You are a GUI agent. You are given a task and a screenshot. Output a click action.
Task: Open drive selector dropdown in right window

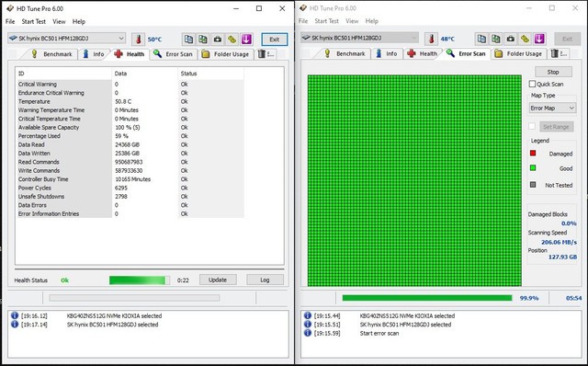359,38
